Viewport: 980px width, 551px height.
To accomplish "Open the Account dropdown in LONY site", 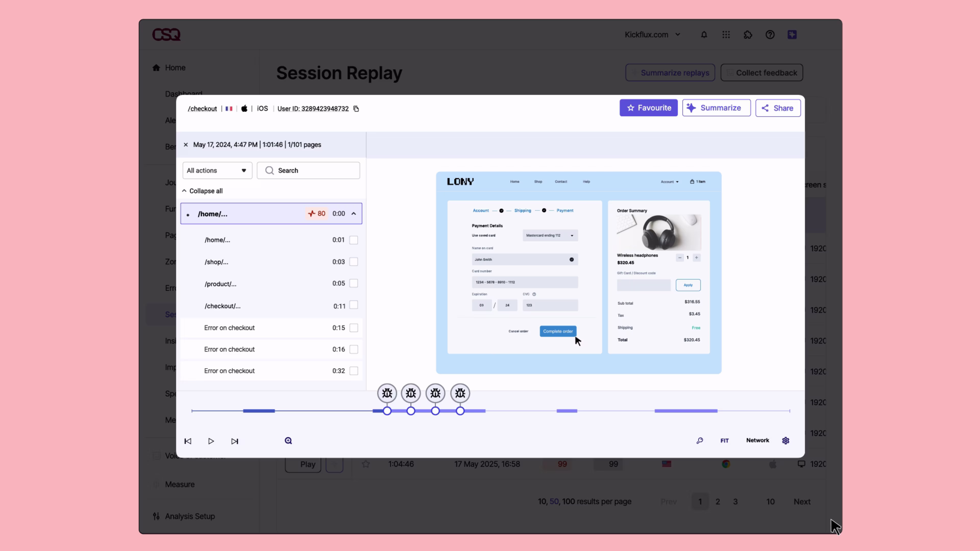I will point(669,182).
